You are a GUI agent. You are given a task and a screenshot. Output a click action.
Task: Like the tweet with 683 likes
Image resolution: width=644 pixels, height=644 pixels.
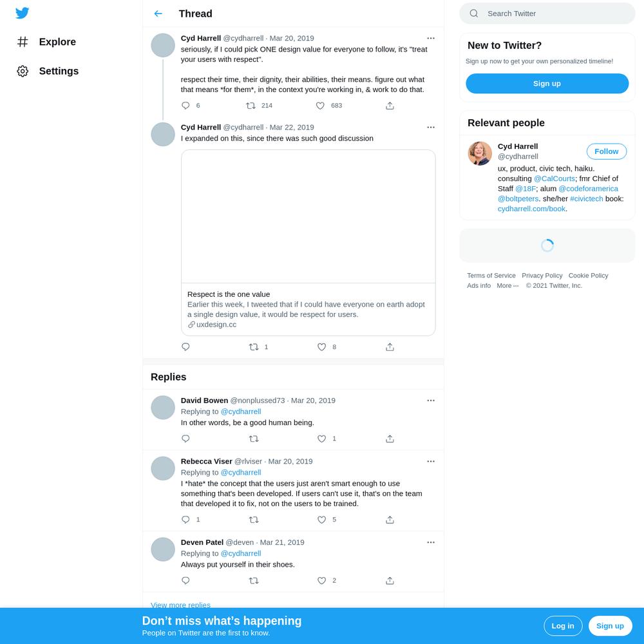pos(320,106)
